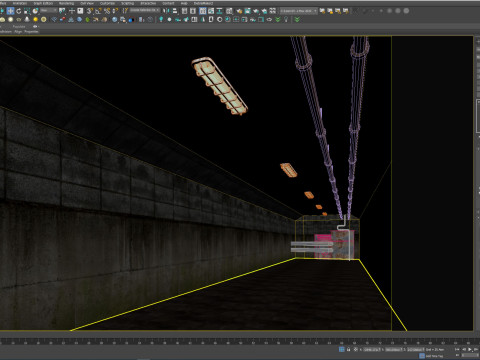The width and height of the screenshot is (480, 360).
Task: Open the render preset dropdown in toolbar
Action: tap(298, 11)
